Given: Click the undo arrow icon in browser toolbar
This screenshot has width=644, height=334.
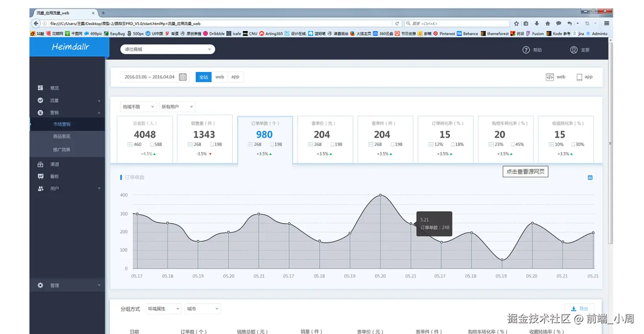Looking at the screenshot, I should point(570,23).
